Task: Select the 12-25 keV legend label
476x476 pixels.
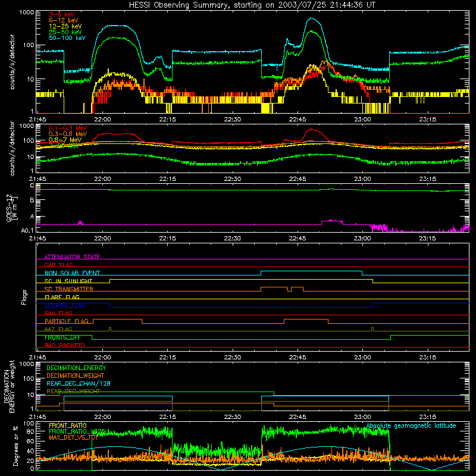Action: 65,26
